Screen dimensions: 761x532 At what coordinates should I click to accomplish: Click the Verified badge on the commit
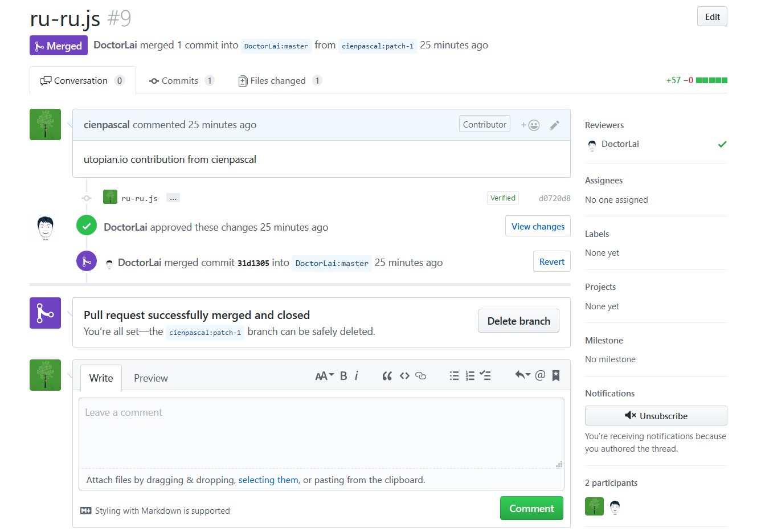(x=503, y=198)
